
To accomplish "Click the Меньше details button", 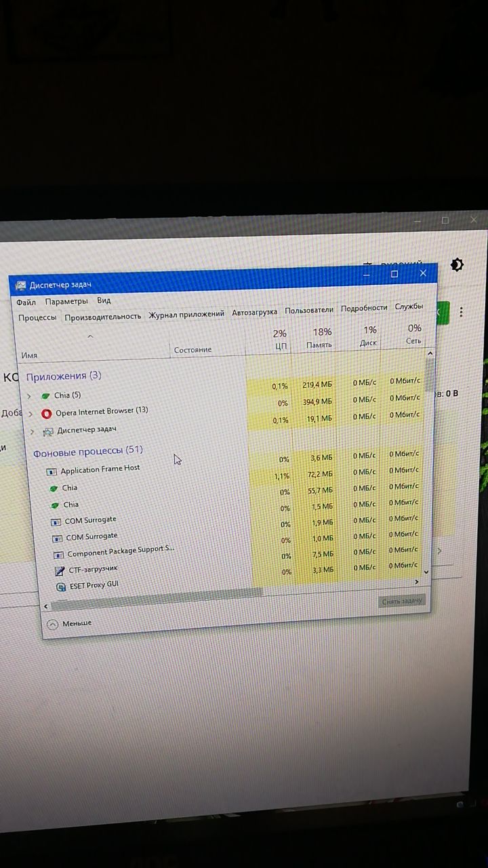I will [70, 623].
